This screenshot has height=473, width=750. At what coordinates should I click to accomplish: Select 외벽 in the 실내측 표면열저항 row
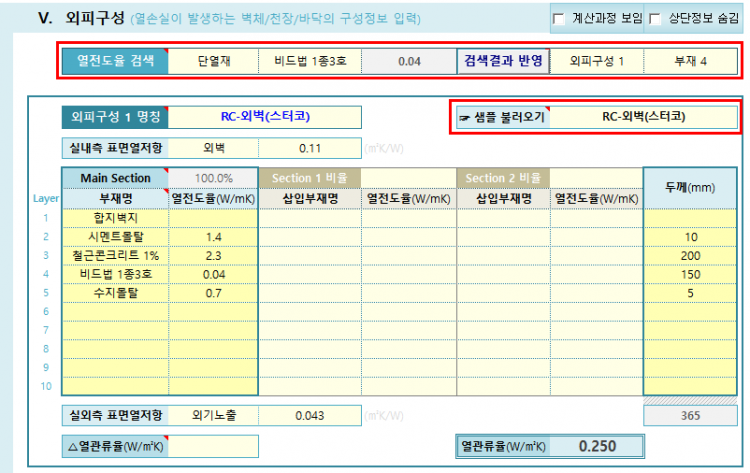[213, 148]
